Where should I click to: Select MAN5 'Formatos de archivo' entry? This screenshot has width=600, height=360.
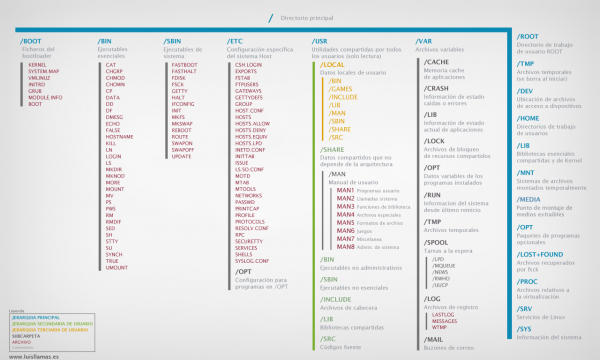pos(370,223)
